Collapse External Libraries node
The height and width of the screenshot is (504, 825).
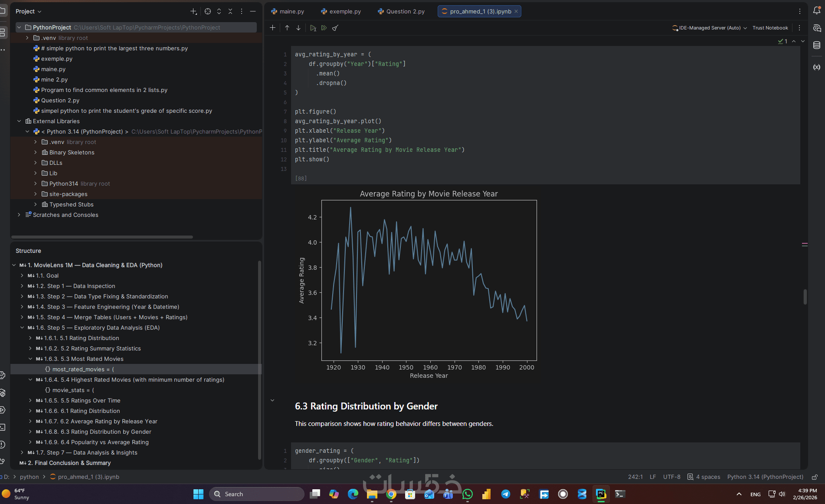click(19, 121)
